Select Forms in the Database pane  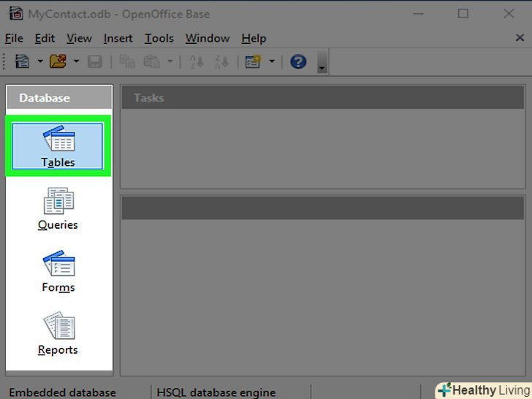tap(58, 271)
